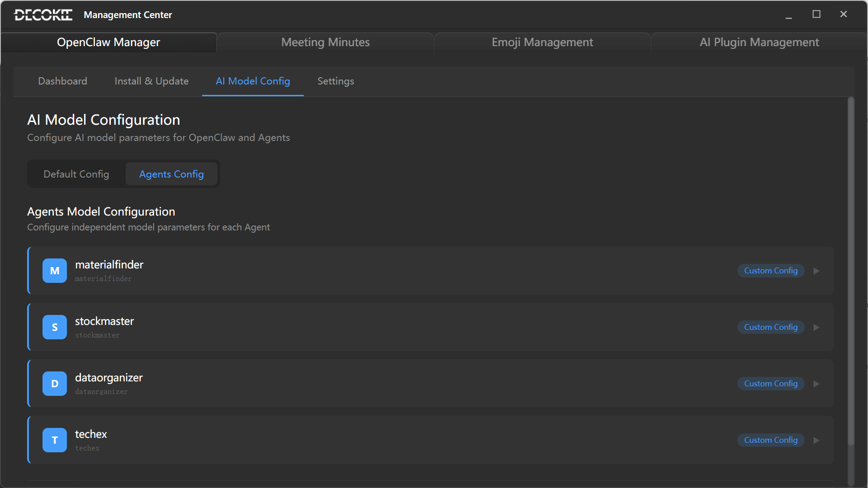Open the AI Plugin Management tab
This screenshot has width=868, height=488.
(759, 42)
